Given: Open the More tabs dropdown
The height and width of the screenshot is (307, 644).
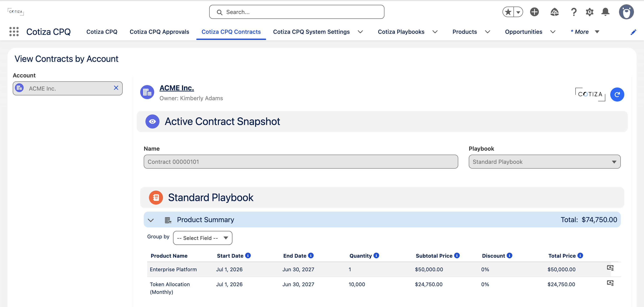Looking at the screenshot, I should click(x=585, y=32).
